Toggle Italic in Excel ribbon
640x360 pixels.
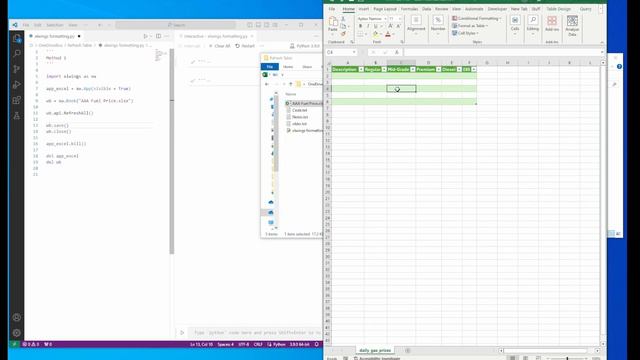coord(368,26)
